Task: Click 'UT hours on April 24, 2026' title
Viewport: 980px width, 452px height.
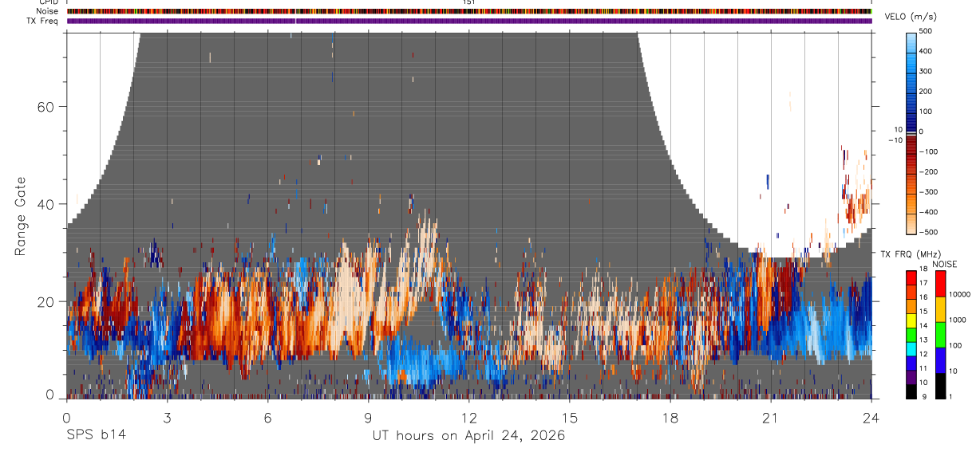Action: 468,436
